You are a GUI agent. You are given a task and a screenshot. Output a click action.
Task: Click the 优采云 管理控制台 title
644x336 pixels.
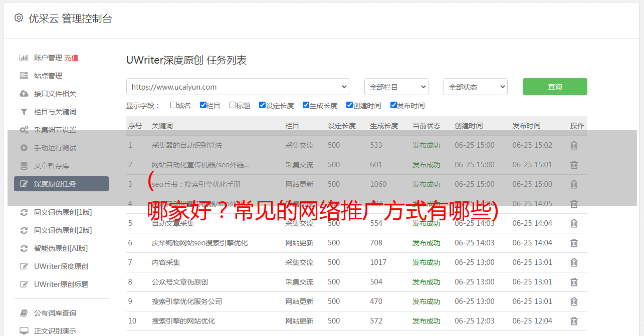[x=70, y=19]
